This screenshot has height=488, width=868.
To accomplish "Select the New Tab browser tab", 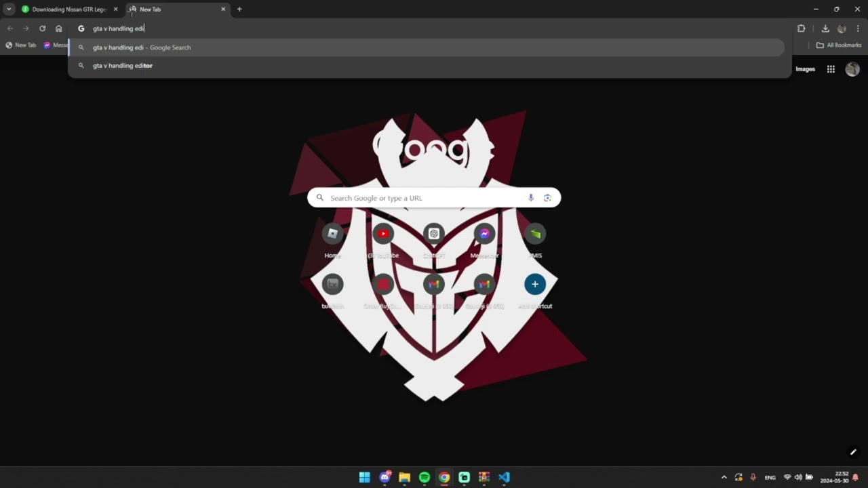I will [178, 9].
